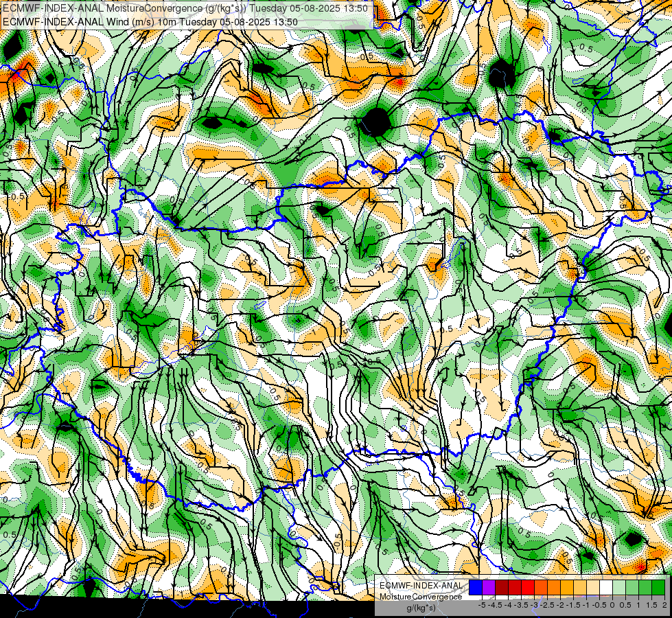Click the legend tick value -2

point(561,605)
